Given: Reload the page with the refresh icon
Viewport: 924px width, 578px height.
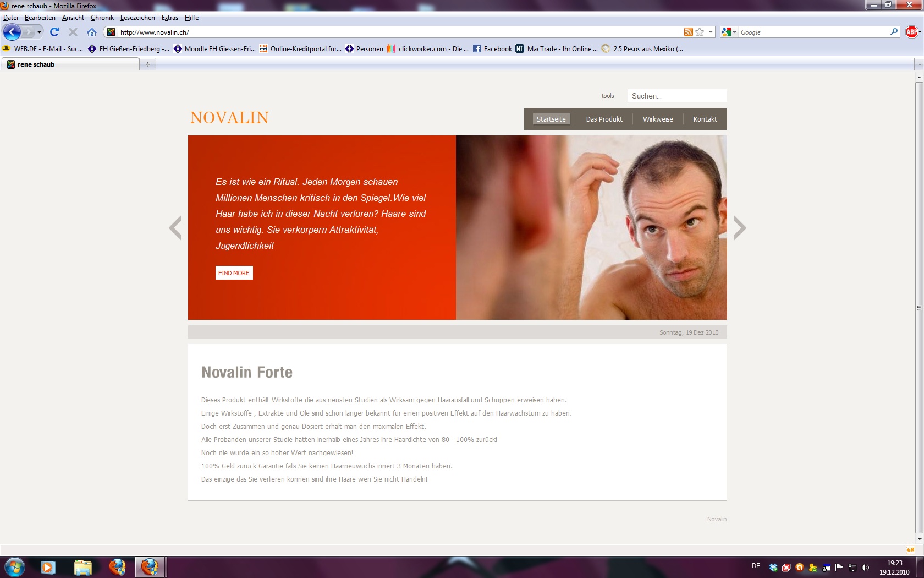Looking at the screenshot, I should coord(54,32).
